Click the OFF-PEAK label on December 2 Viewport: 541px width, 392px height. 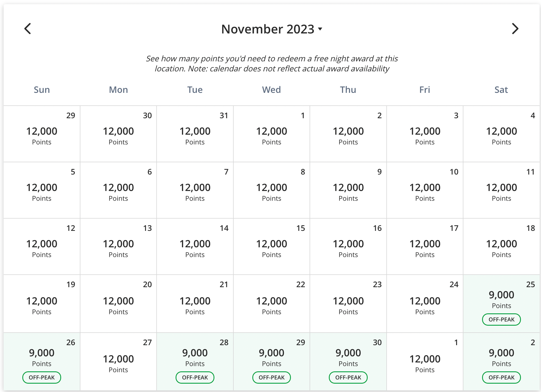(501, 377)
